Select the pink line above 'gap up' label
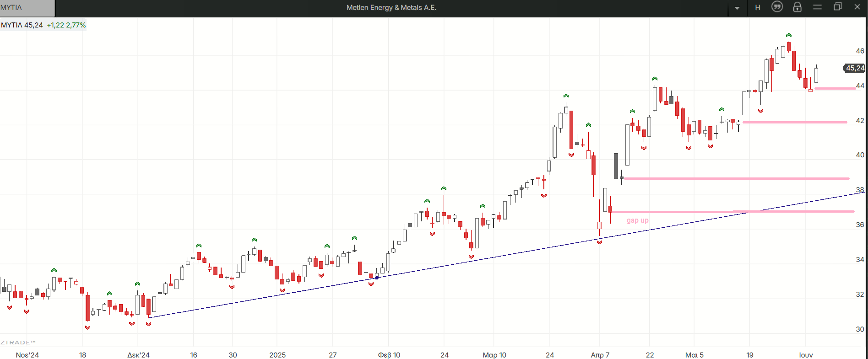Screen dimensions: 868x359 732,212
